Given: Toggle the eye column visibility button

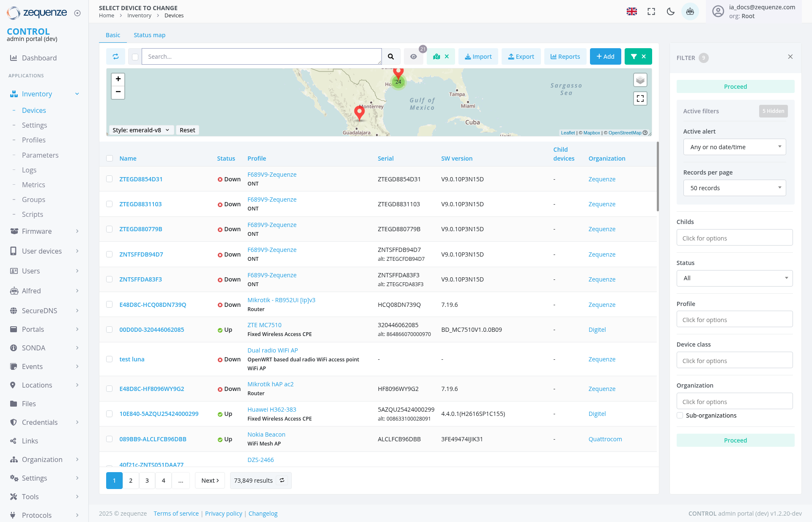Looking at the screenshot, I should pos(413,57).
